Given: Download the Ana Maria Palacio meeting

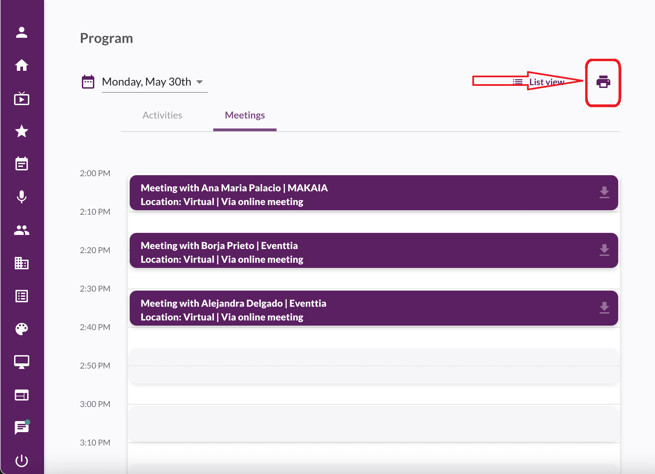Looking at the screenshot, I should 604,192.
